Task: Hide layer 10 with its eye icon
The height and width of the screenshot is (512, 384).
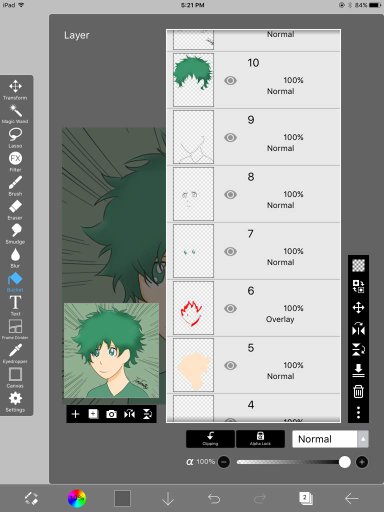Action: (x=230, y=80)
